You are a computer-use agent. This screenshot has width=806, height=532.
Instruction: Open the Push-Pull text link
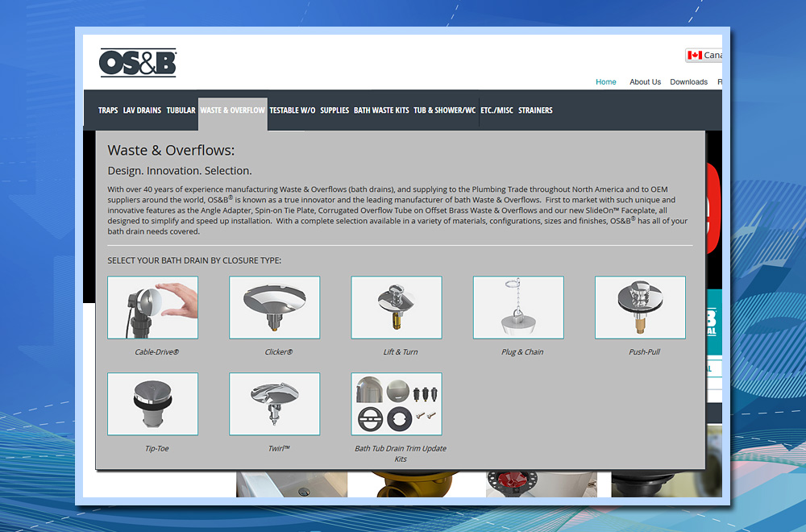tap(644, 352)
